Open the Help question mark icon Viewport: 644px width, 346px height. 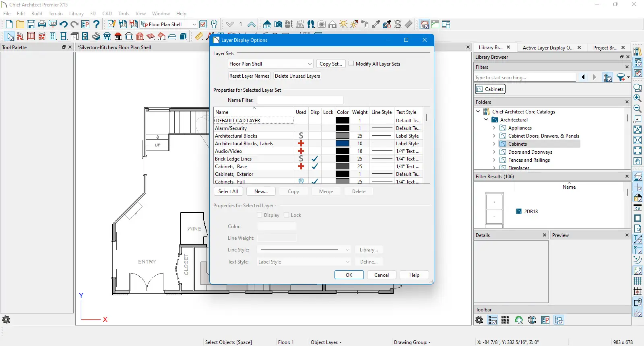(x=96, y=25)
